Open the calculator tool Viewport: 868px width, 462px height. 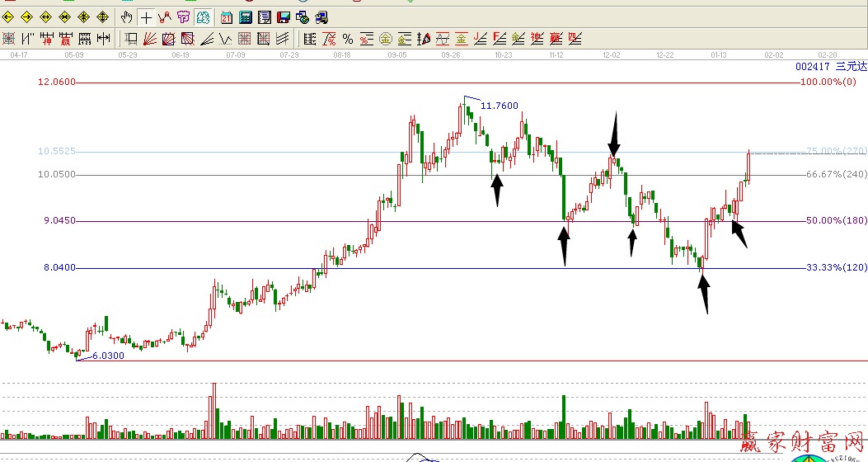click(x=245, y=16)
